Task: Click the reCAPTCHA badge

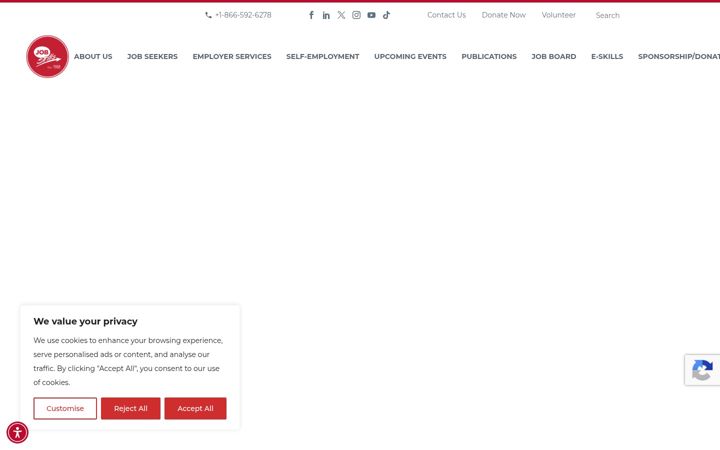Action: 703,370
